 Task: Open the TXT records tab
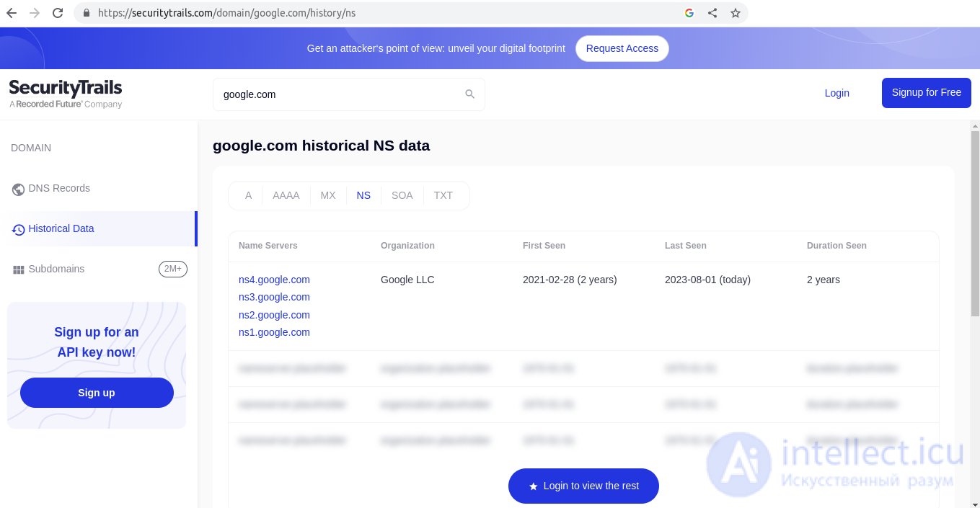pyautogui.click(x=443, y=195)
